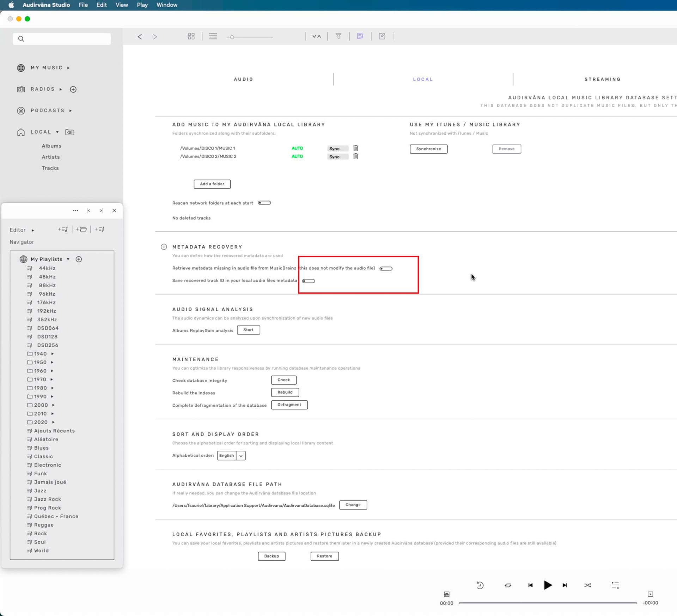Skip to next track
The width and height of the screenshot is (677, 616).
[565, 585]
